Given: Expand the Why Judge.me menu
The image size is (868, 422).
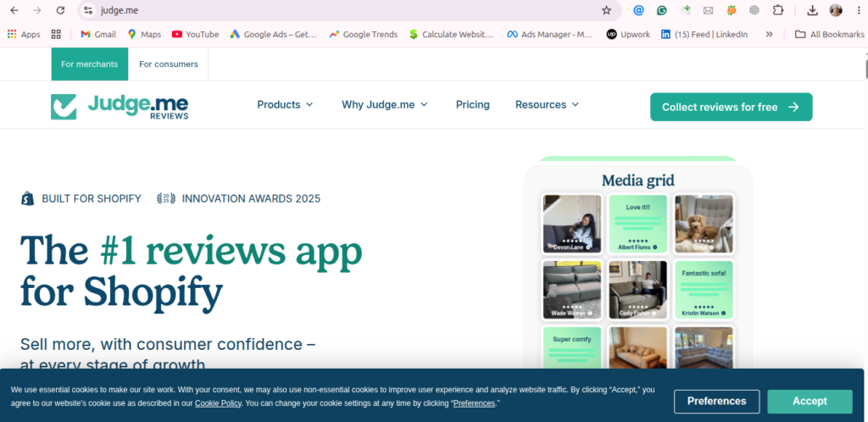Looking at the screenshot, I should (385, 104).
